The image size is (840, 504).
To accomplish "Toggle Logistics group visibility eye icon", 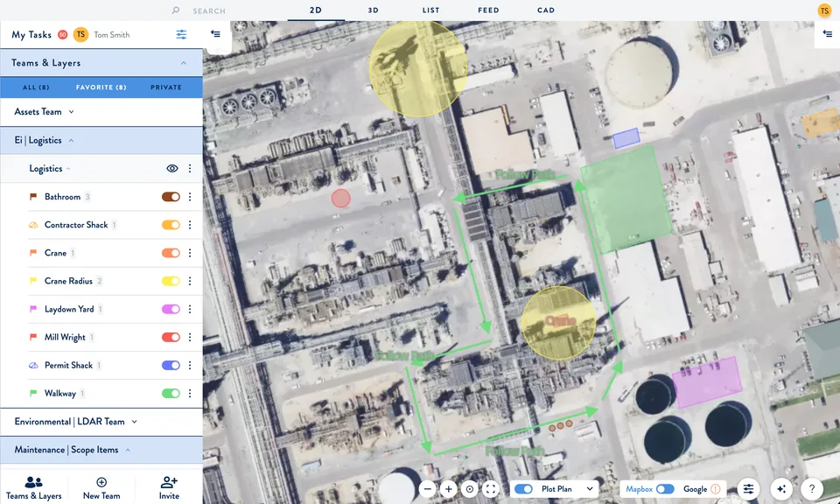I will [172, 169].
